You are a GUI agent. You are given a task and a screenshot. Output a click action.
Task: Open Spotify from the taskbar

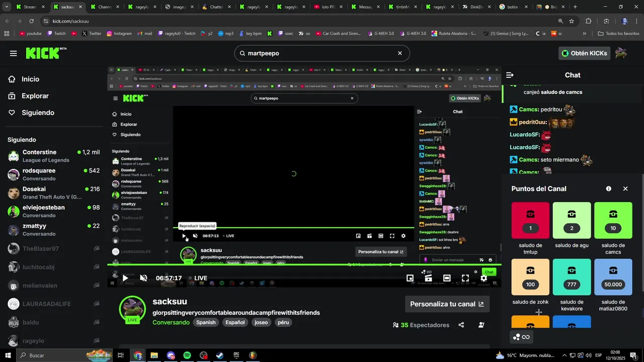coord(187,355)
